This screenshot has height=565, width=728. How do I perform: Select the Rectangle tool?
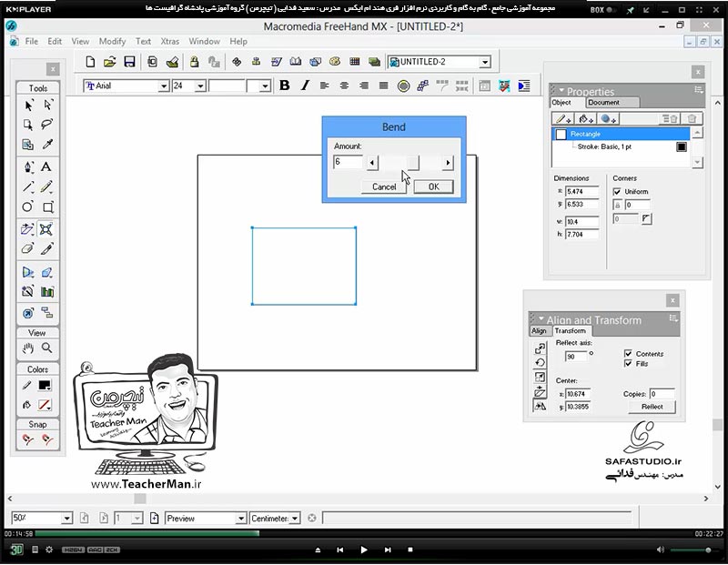(47, 207)
